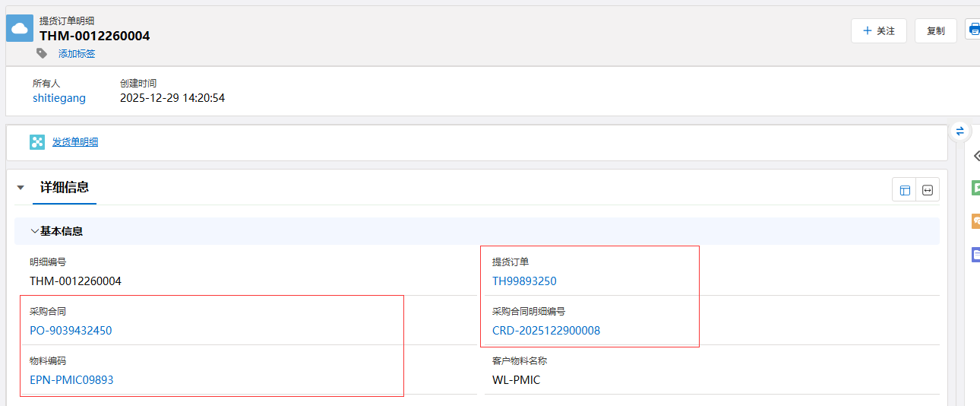The width and height of the screenshot is (980, 406).
Task: Click the horizontal expand width icon
Action: point(928,190)
